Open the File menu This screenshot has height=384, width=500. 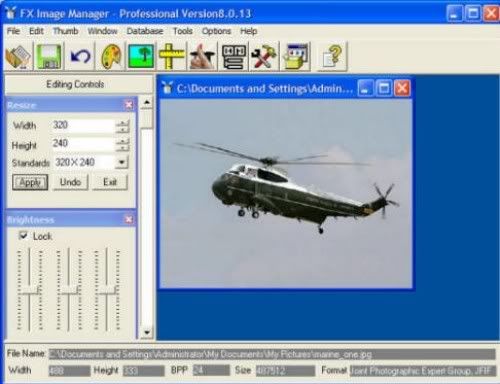[13, 31]
